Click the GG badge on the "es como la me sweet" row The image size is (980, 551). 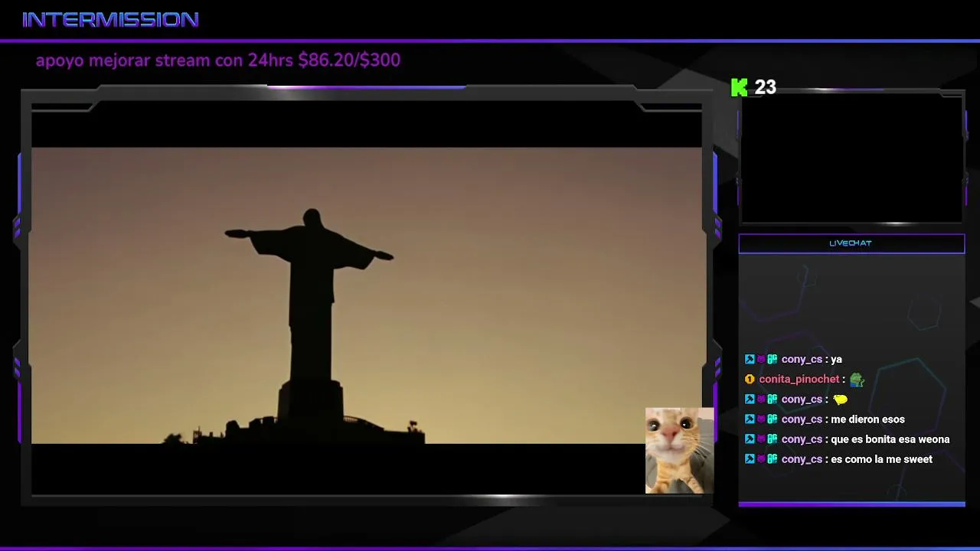click(x=773, y=459)
